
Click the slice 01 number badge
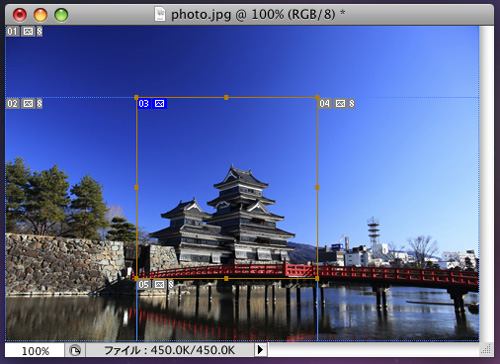(x=13, y=32)
